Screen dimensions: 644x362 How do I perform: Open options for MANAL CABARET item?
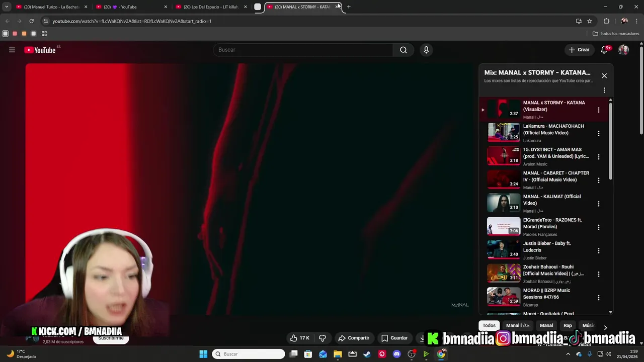[598, 180]
